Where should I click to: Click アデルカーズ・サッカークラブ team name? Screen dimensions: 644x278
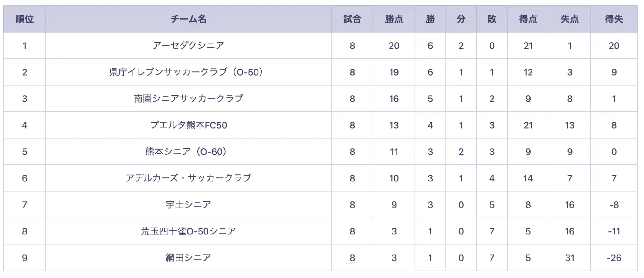pos(189,178)
